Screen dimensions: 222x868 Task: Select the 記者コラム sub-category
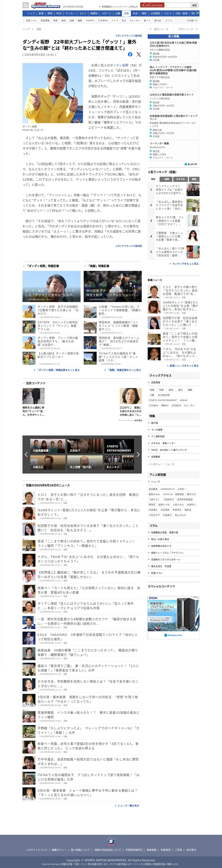pos(31,21)
